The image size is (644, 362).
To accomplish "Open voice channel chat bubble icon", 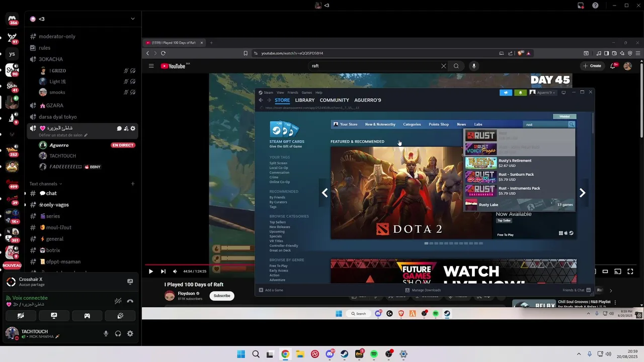I will point(119,128).
